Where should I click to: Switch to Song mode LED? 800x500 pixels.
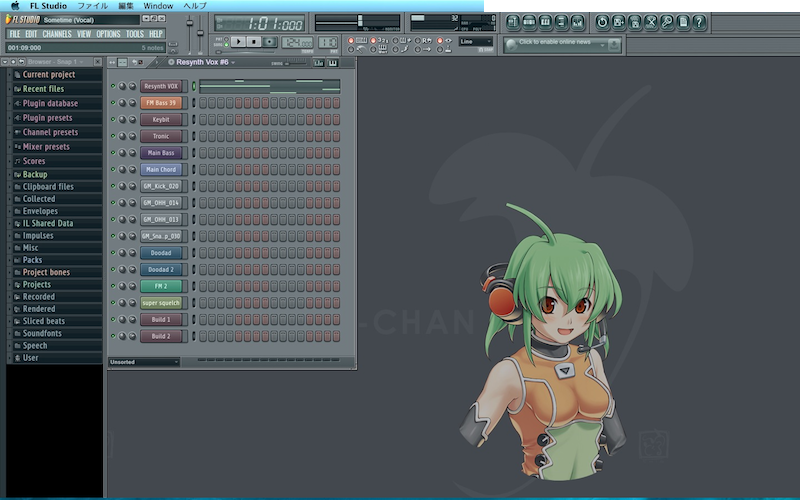[x=227, y=45]
